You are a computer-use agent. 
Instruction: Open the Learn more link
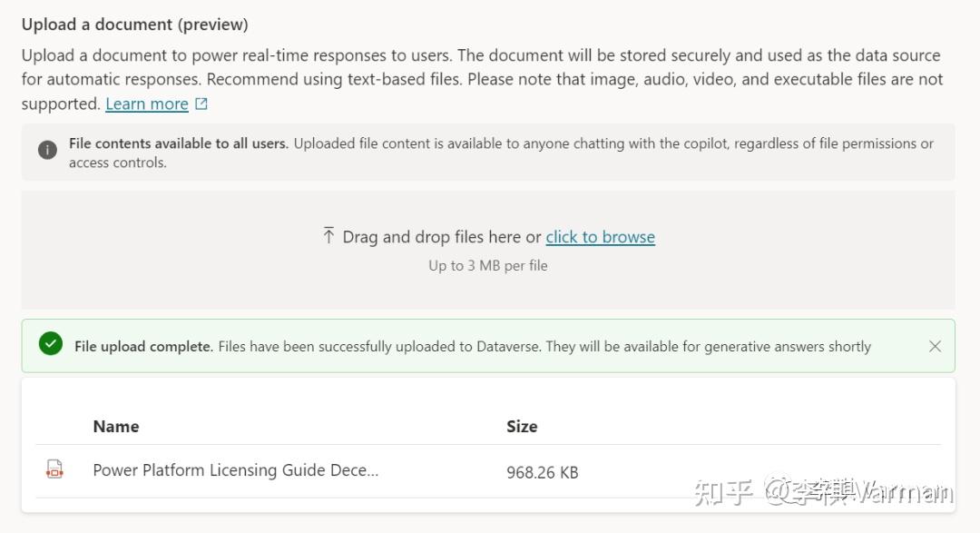click(x=146, y=104)
